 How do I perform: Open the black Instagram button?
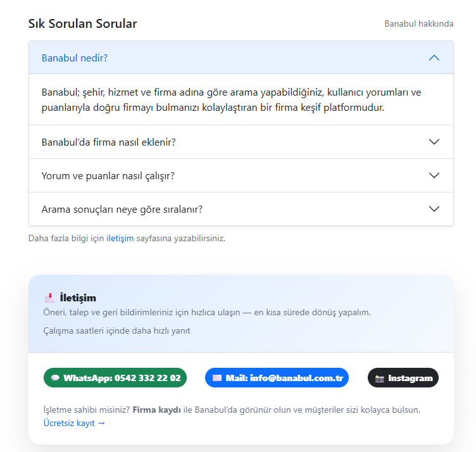(x=403, y=378)
